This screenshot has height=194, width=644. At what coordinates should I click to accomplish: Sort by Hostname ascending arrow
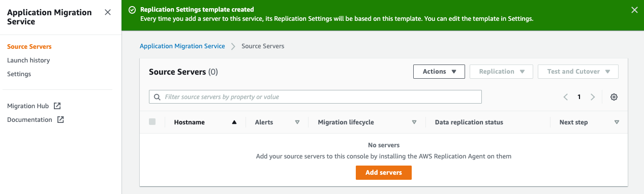(234, 122)
